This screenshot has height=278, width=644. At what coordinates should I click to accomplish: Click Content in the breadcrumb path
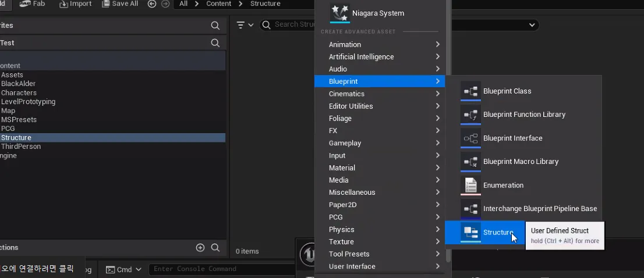pos(218,3)
